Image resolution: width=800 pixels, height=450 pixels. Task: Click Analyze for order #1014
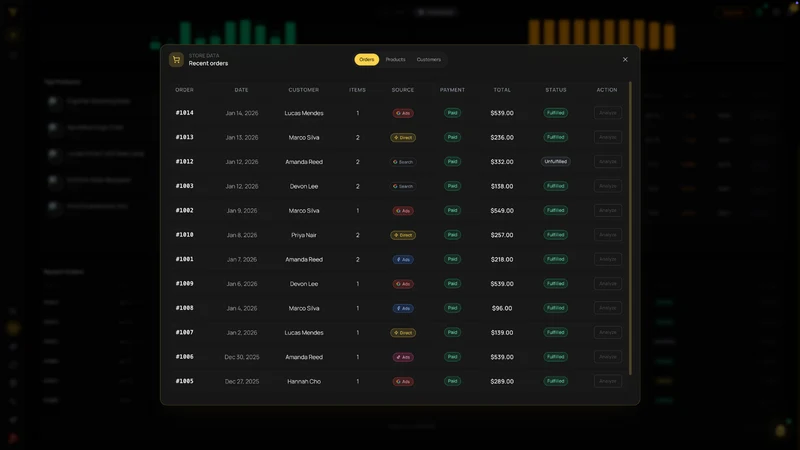(x=608, y=113)
